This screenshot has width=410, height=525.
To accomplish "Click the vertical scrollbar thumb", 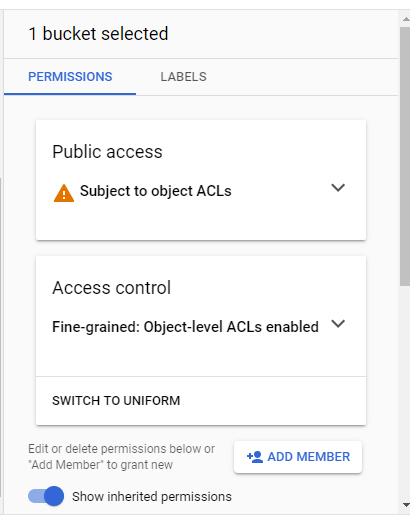I will coord(405,156).
